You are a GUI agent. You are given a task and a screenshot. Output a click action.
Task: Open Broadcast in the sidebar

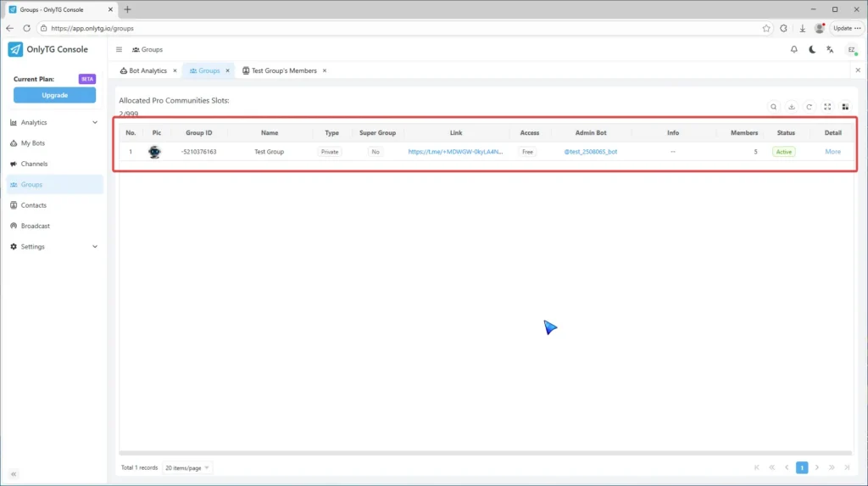pos(36,226)
